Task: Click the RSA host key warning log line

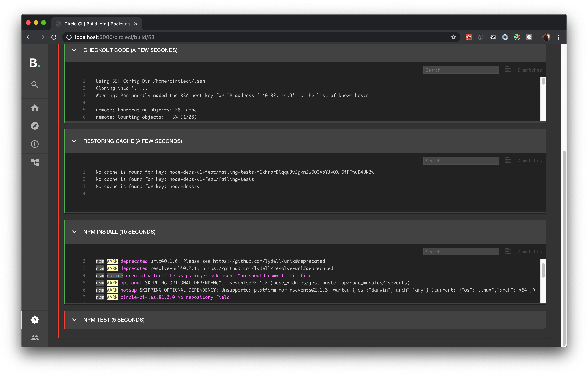Action: (x=233, y=95)
